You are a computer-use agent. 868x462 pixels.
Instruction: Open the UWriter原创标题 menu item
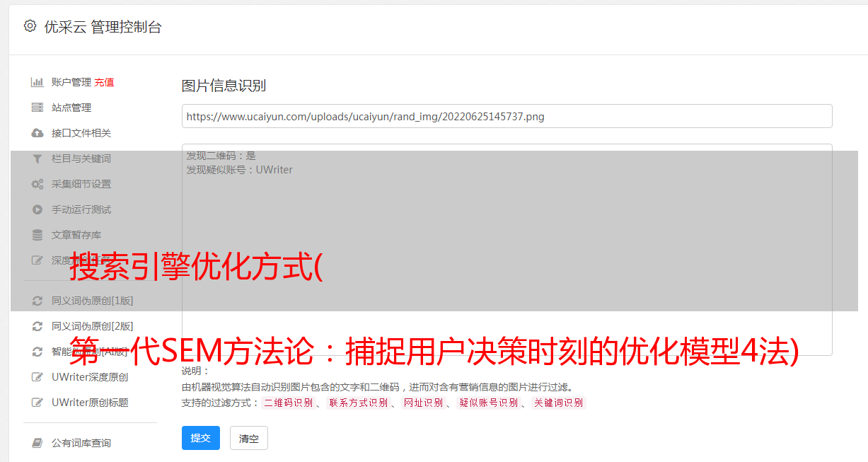pos(90,403)
